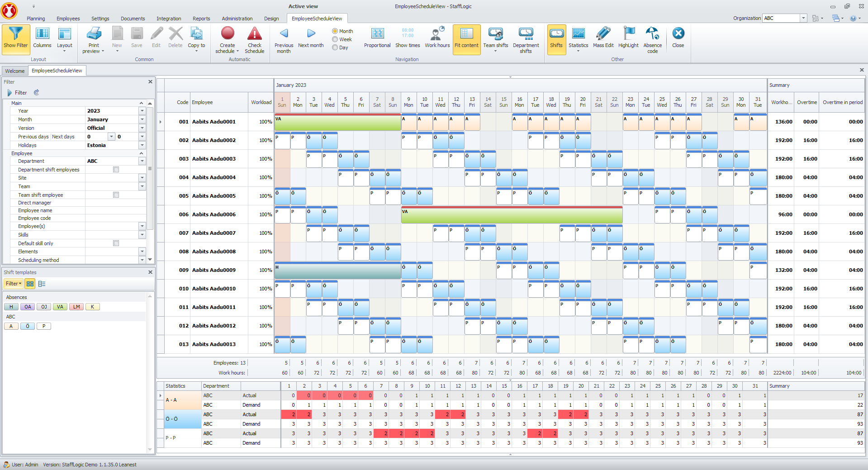Open the Reports ribbon tab

tap(201, 19)
